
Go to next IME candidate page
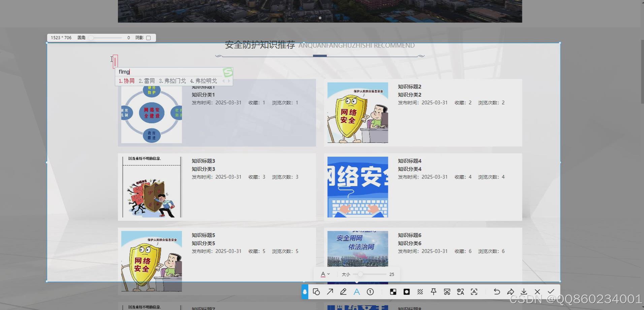click(229, 81)
